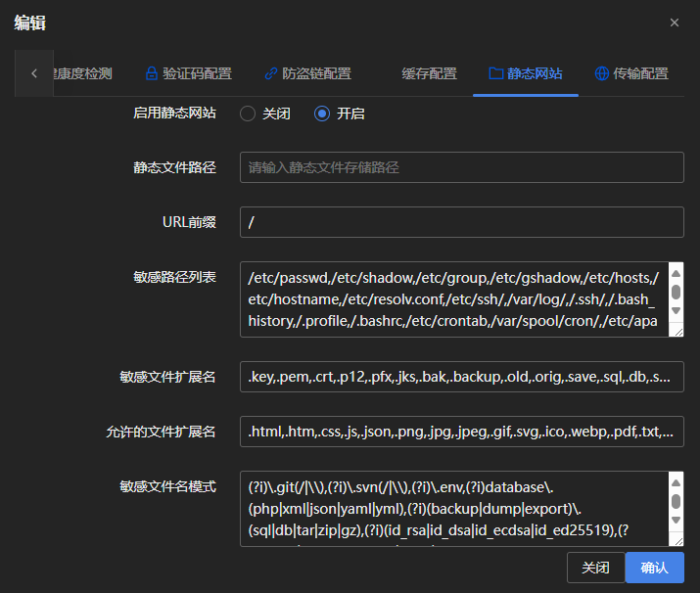Close the 编辑 dialog with X icon

click(x=675, y=23)
